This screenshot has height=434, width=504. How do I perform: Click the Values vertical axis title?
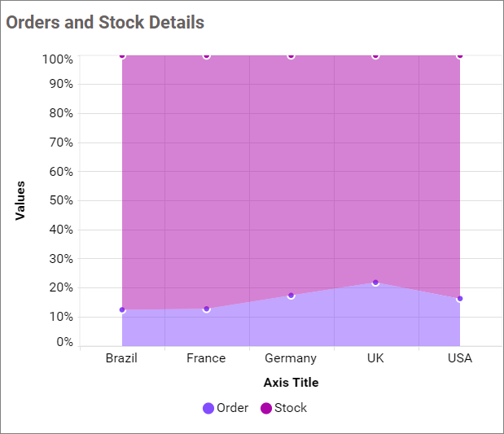[20, 200]
